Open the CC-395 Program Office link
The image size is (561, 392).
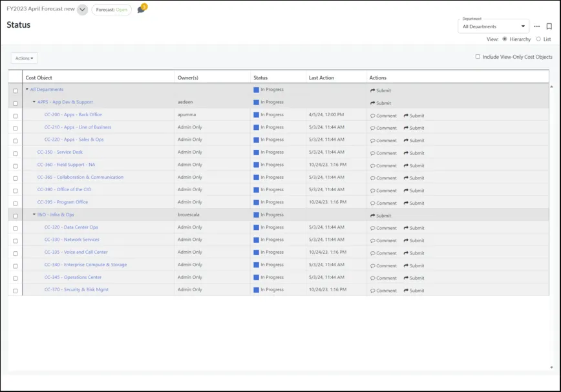[62, 202]
